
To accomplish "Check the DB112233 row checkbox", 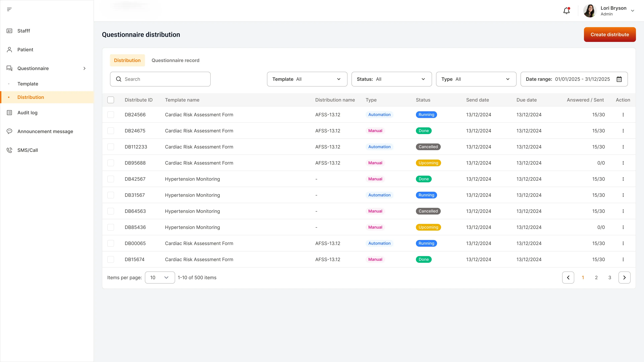I will [111, 147].
